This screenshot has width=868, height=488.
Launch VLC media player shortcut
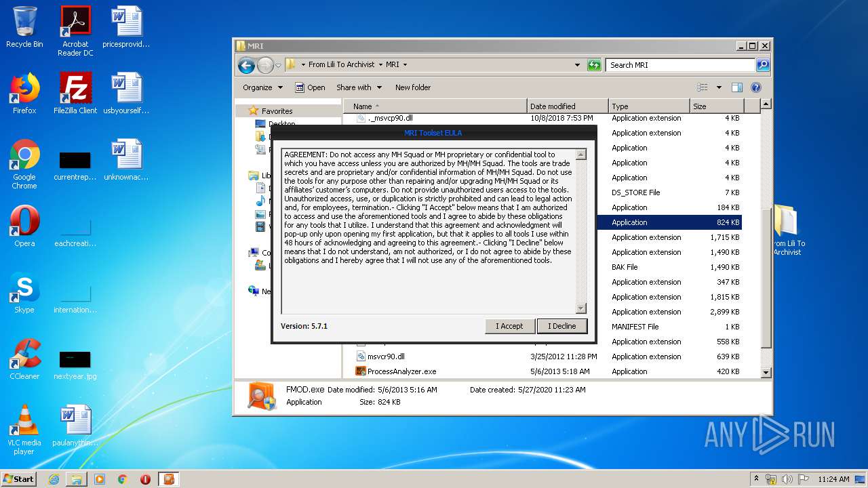click(24, 430)
